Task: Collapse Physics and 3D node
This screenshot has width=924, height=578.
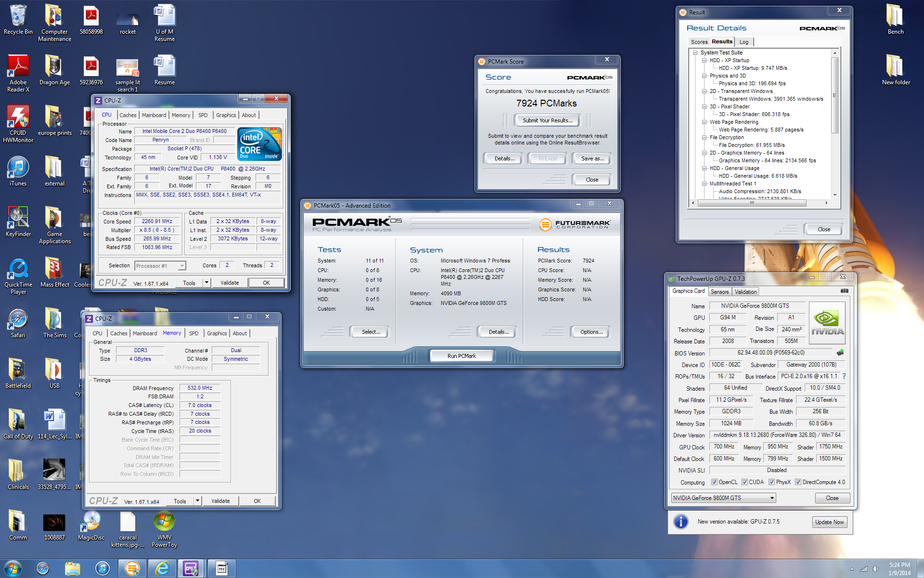Action: pyautogui.click(x=705, y=76)
